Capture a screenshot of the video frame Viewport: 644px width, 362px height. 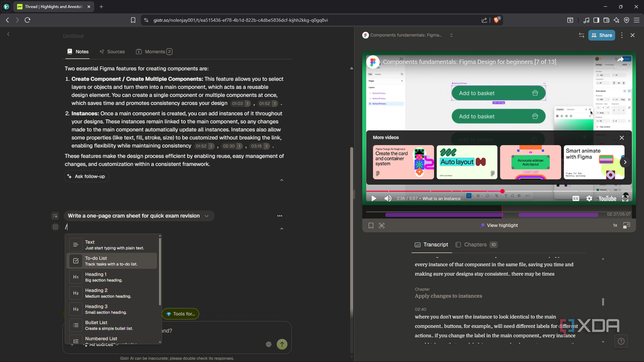(382, 225)
